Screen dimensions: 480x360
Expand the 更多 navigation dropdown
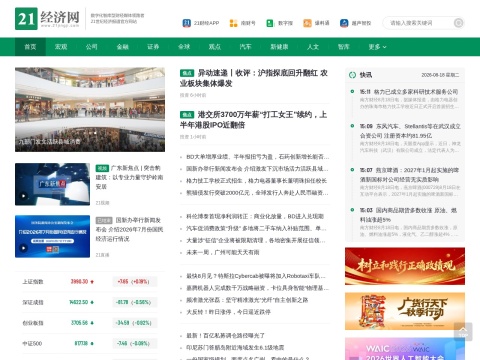coord(377,47)
